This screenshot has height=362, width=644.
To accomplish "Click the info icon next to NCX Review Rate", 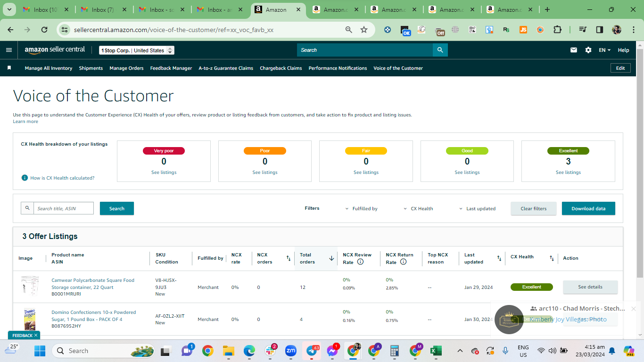I will (361, 262).
